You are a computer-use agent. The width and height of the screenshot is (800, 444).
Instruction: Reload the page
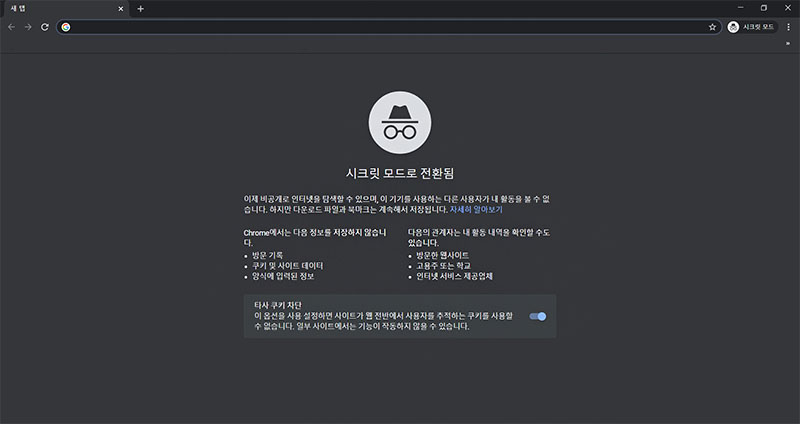(45, 27)
